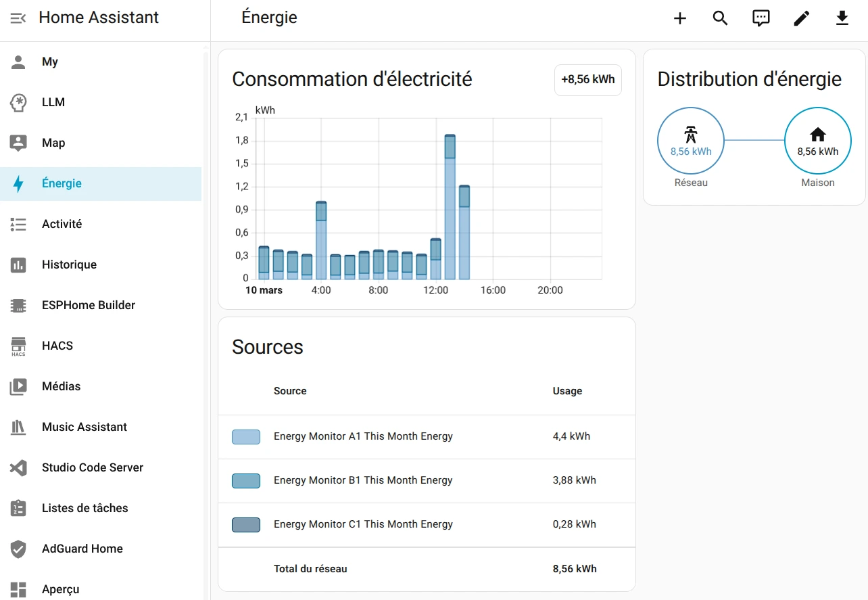Open search with the magnifier icon
This screenshot has height=600, width=868.
click(x=721, y=18)
